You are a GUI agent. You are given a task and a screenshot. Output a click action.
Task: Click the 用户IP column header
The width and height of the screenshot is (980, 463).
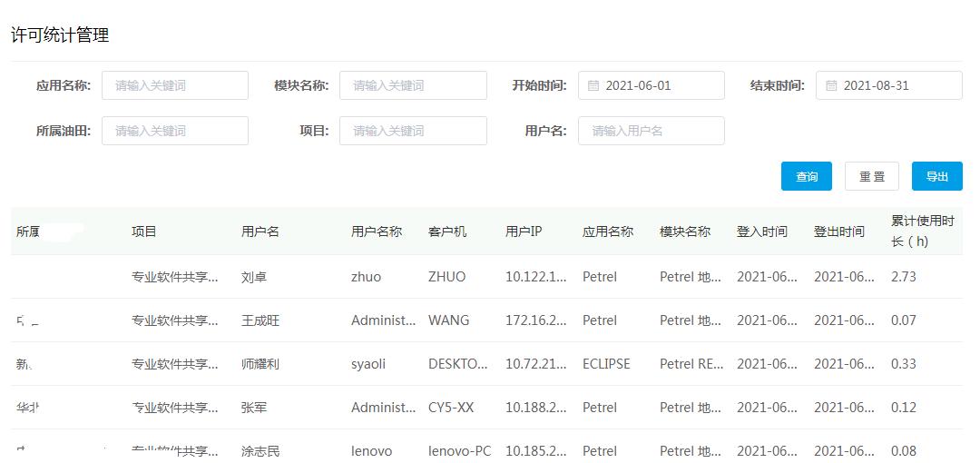(524, 231)
